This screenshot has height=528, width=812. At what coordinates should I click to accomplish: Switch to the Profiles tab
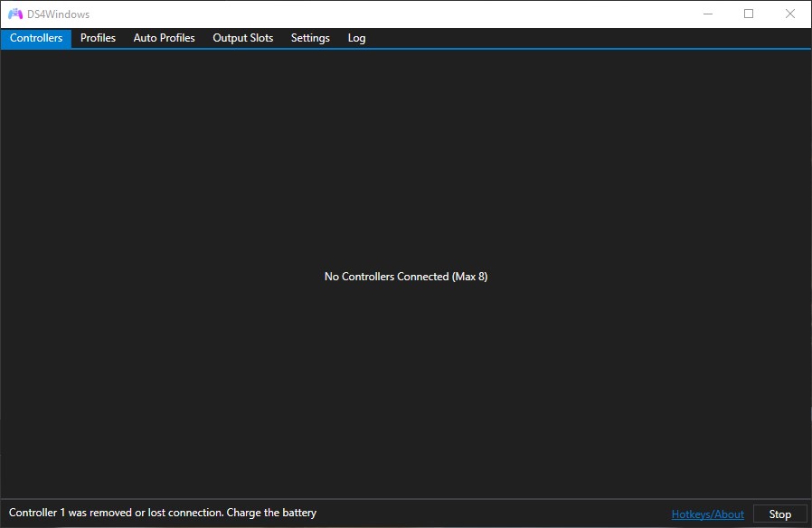click(97, 38)
